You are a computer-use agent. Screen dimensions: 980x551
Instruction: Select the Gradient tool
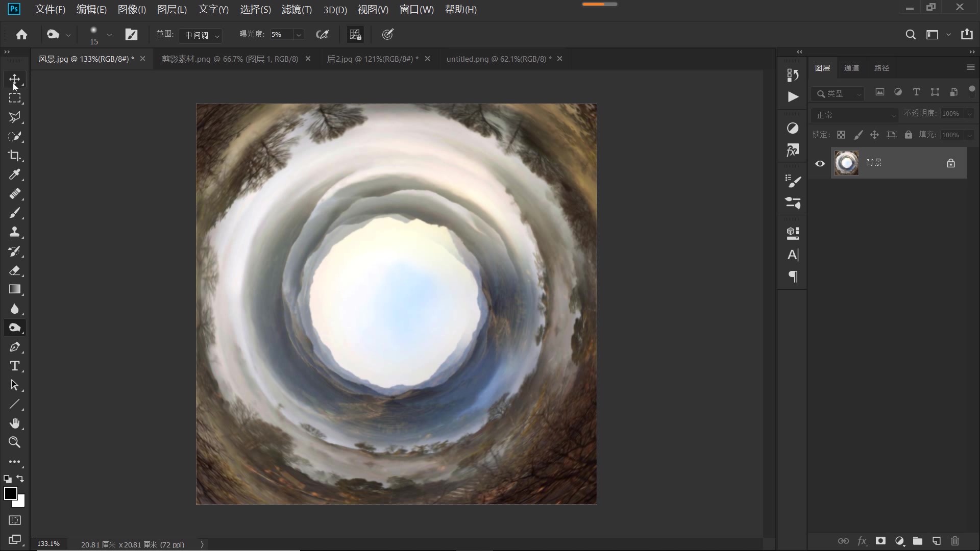pyautogui.click(x=14, y=289)
